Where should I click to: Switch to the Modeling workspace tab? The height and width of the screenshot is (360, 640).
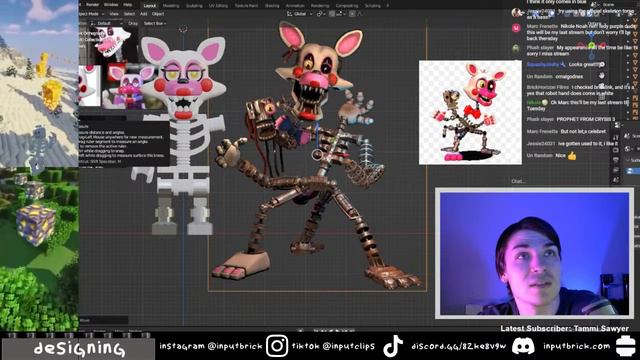[x=171, y=6]
